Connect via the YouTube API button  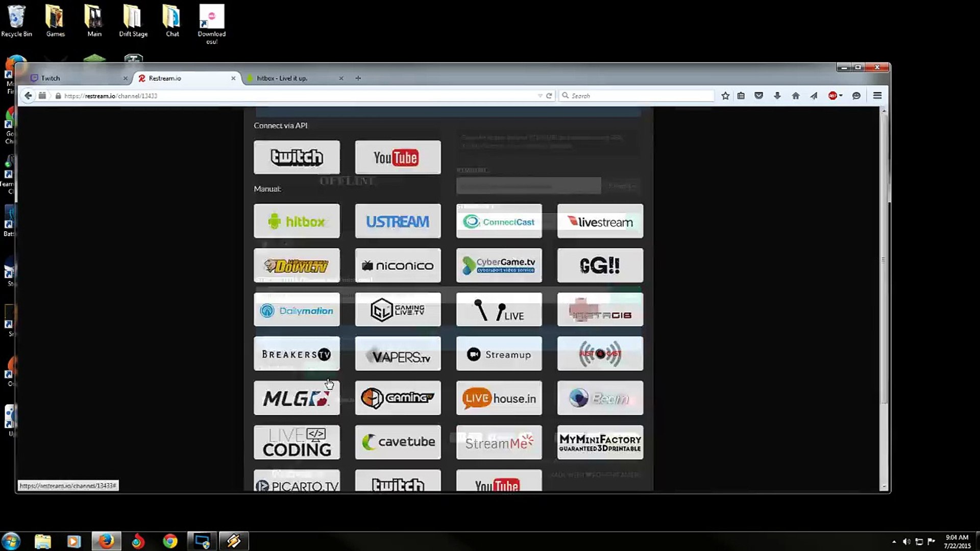coord(398,157)
